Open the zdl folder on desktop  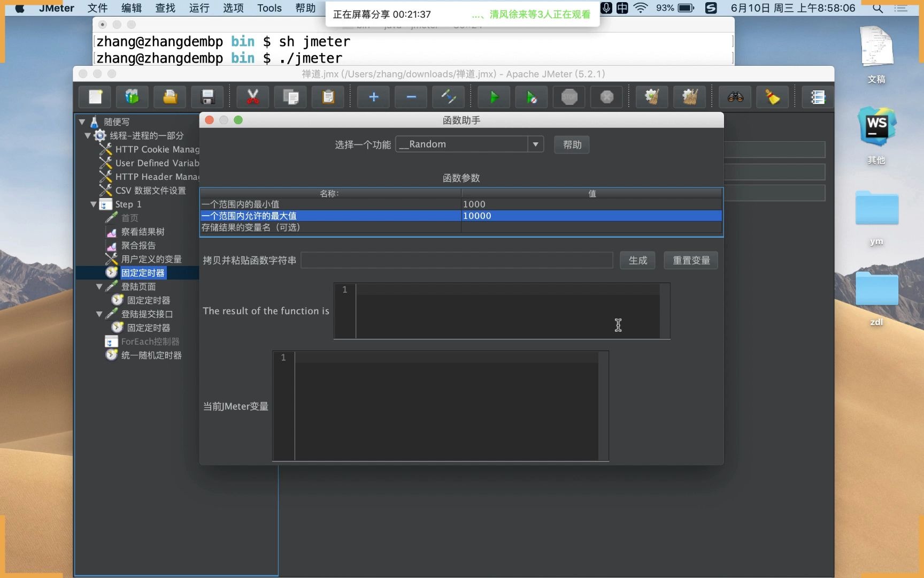[x=877, y=288]
